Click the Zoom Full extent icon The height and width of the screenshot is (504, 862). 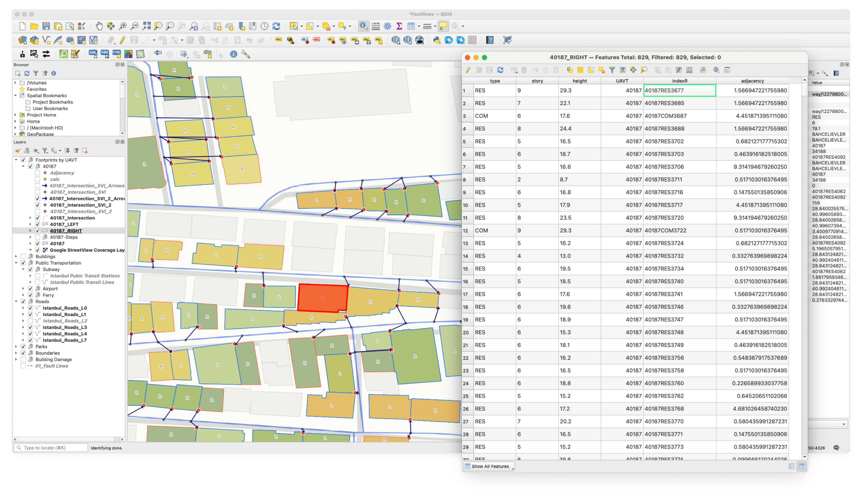tap(146, 26)
